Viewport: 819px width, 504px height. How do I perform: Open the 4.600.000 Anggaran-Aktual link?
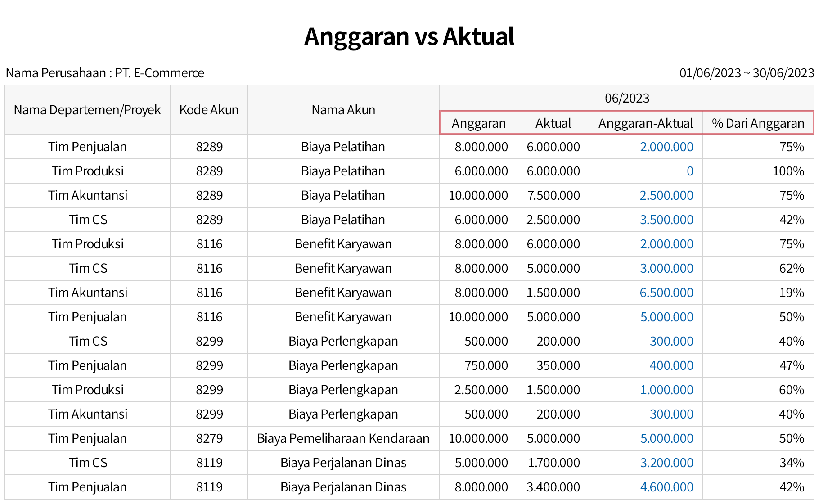click(666, 487)
